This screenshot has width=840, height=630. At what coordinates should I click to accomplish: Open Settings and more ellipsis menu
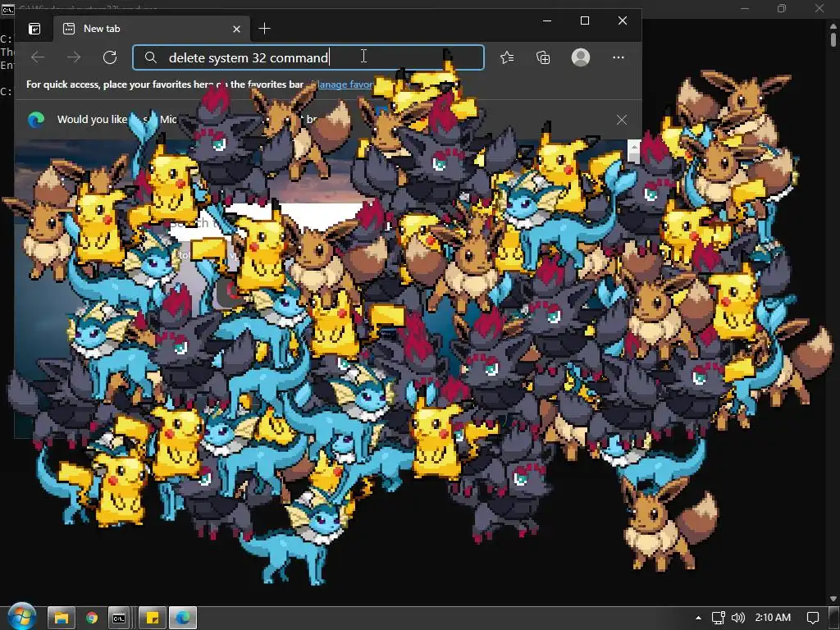tap(619, 57)
